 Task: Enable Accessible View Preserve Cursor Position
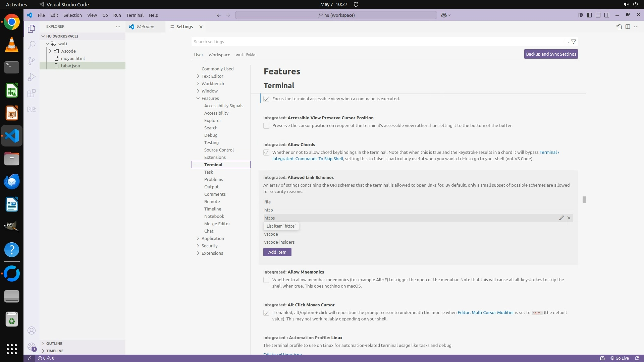pyautogui.click(x=266, y=126)
